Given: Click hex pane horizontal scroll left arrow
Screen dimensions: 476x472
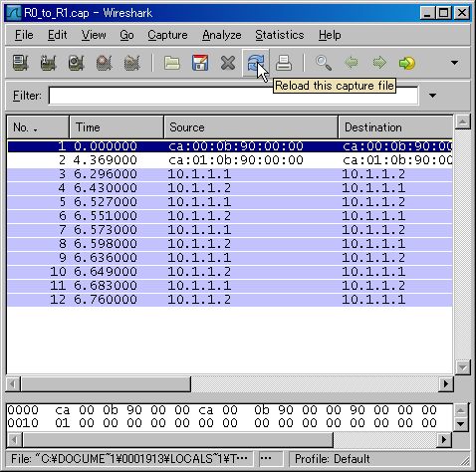Looking at the screenshot, I should coord(14,440).
